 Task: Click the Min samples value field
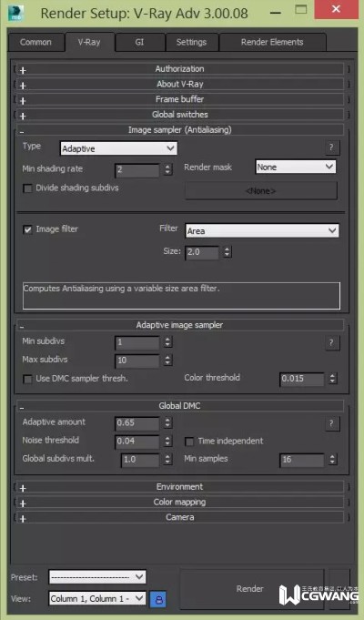coord(302,460)
